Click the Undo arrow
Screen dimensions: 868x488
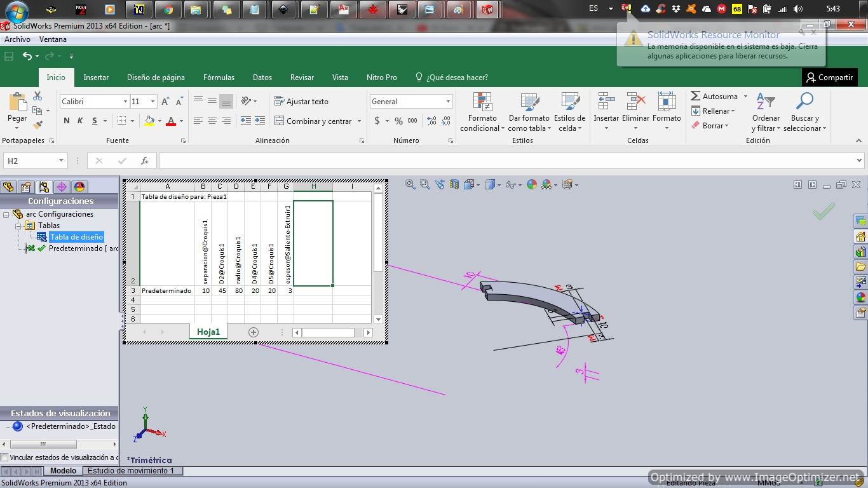pyautogui.click(x=27, y=56)
